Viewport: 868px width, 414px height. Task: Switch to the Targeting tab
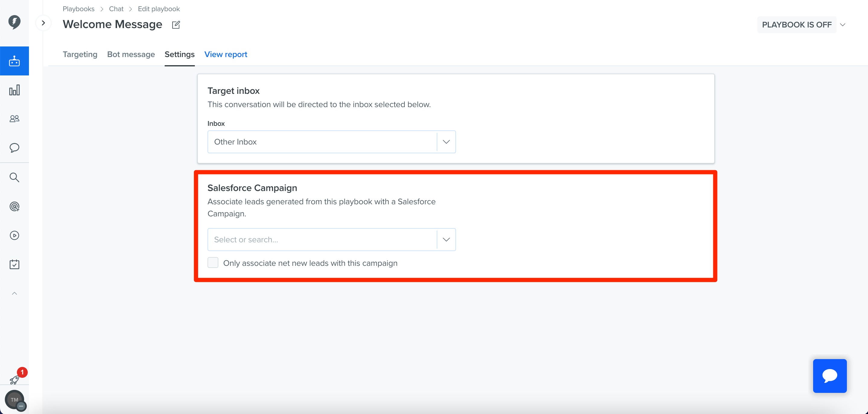point(80,54)
